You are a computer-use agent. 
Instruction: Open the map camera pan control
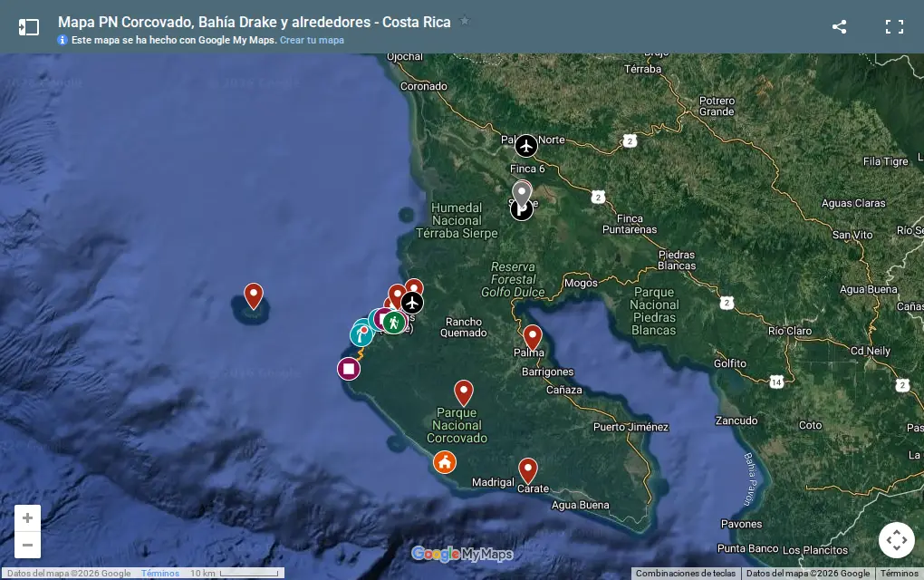coord(896,540)
